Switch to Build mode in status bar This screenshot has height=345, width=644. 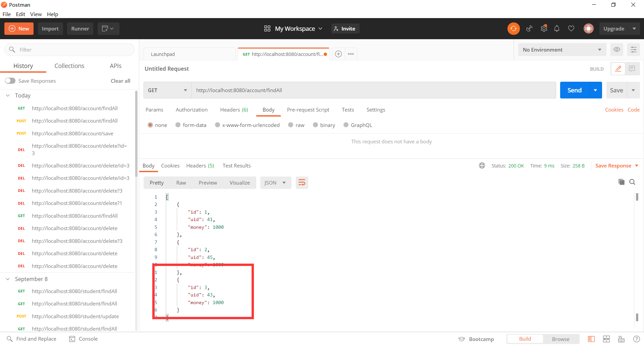[x=525, y=339]
